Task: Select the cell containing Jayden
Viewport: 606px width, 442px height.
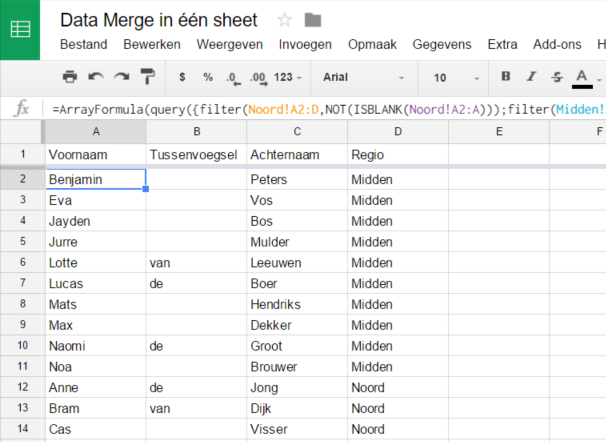Action: (x=96, y=221)
